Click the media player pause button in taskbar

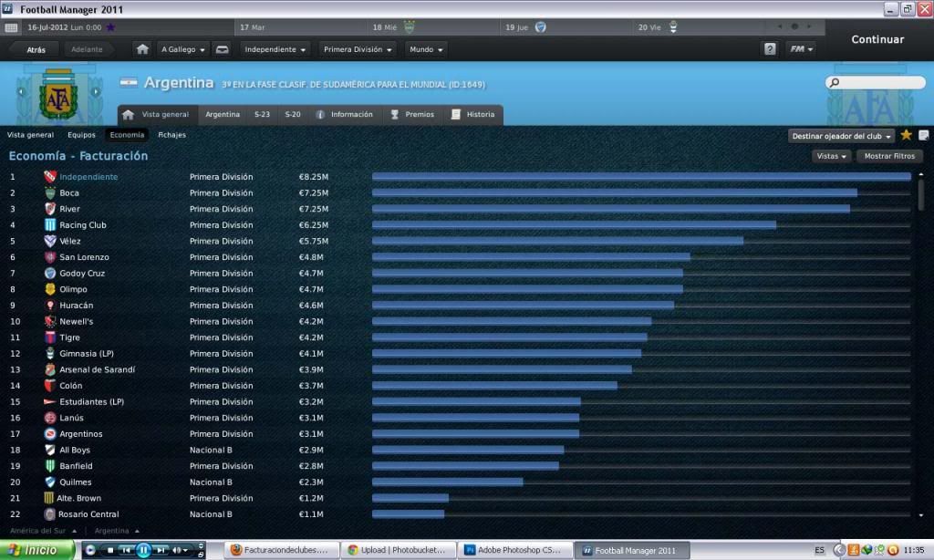pos(143,550)
